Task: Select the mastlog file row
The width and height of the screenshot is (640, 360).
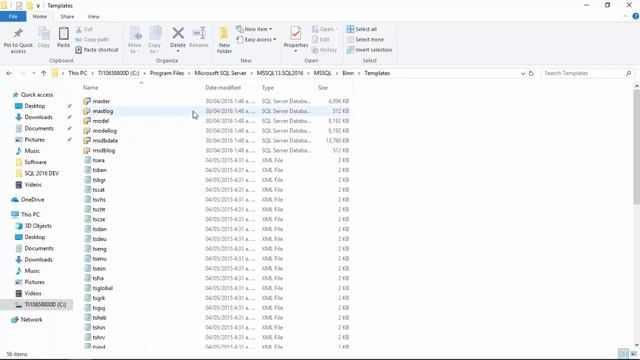Action: (216, 111)
